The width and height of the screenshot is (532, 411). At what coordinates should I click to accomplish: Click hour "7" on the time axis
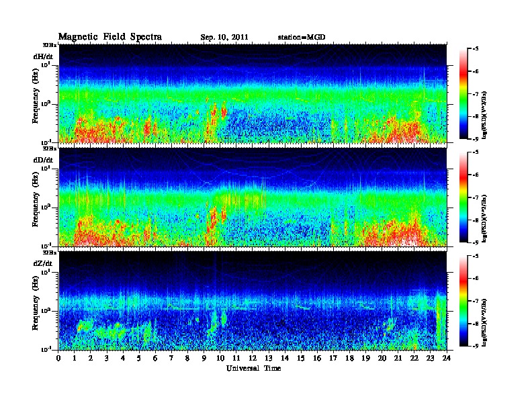(172, 358)
